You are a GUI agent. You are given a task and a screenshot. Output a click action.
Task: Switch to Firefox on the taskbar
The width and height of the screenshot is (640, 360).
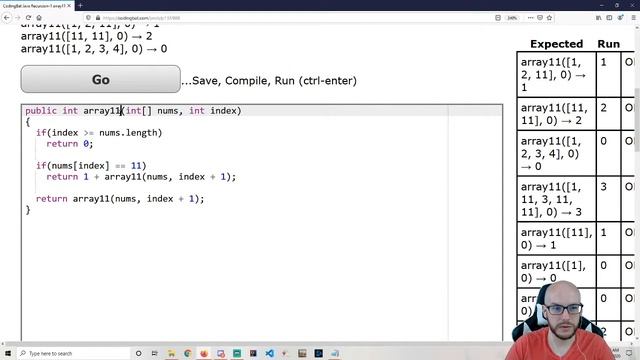pyautogui.click(x=204, y=353)
